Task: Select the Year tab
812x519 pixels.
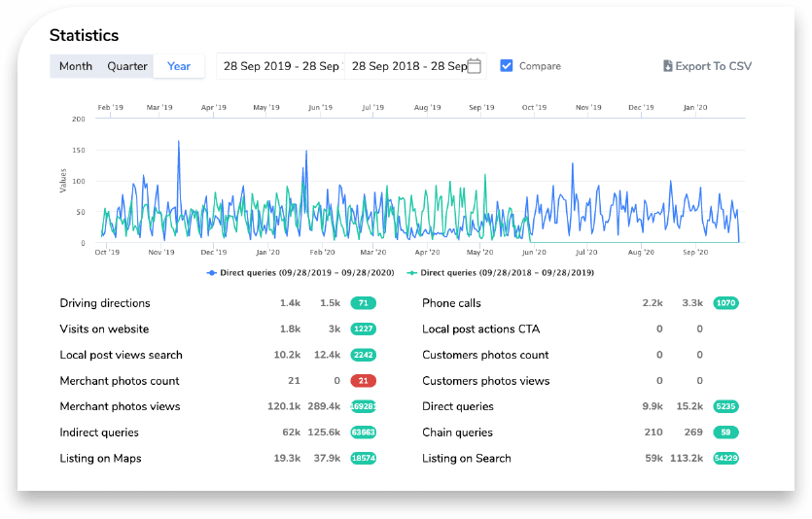Action: [x=179, y=66]
